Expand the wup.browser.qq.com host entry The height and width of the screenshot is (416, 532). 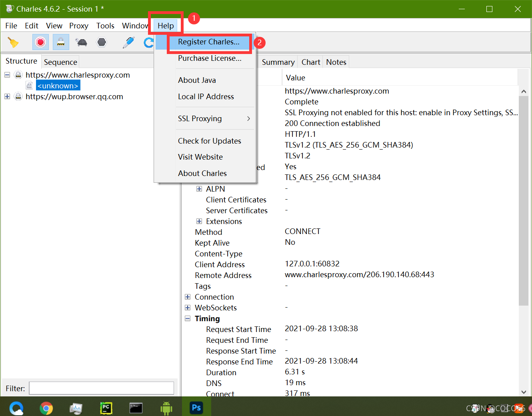click(7, 96)
